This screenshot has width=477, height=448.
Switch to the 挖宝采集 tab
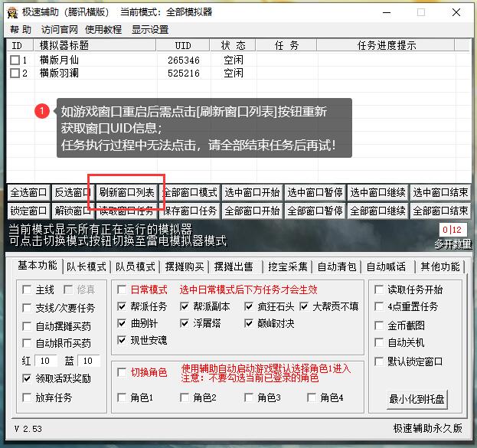287,267
